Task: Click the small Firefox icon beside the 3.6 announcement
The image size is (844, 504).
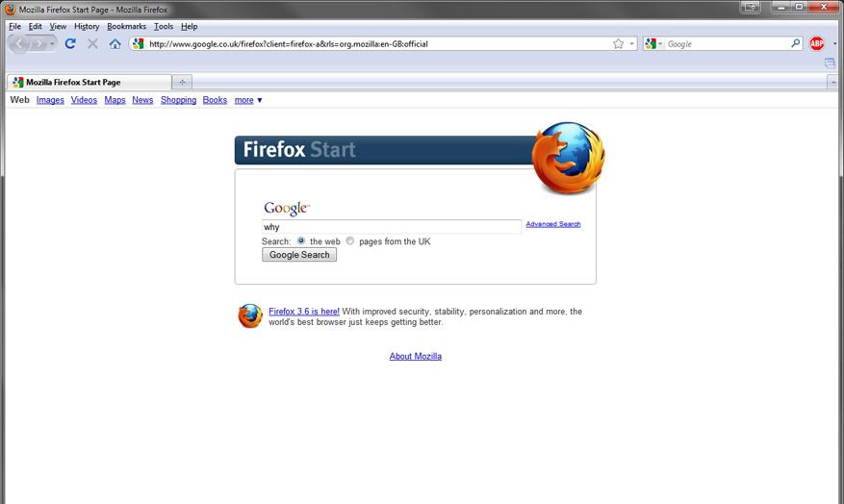Action: click(x=250, y=315)
